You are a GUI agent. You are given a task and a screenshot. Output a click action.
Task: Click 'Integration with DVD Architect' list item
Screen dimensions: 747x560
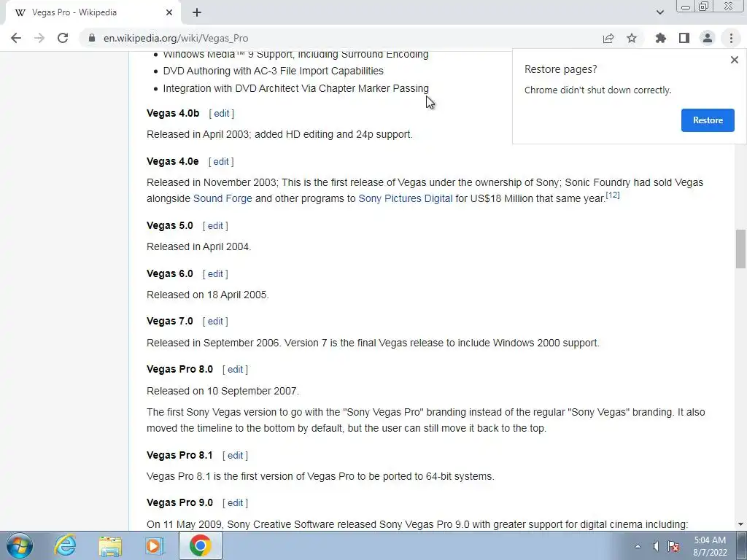tap(296, 88)
